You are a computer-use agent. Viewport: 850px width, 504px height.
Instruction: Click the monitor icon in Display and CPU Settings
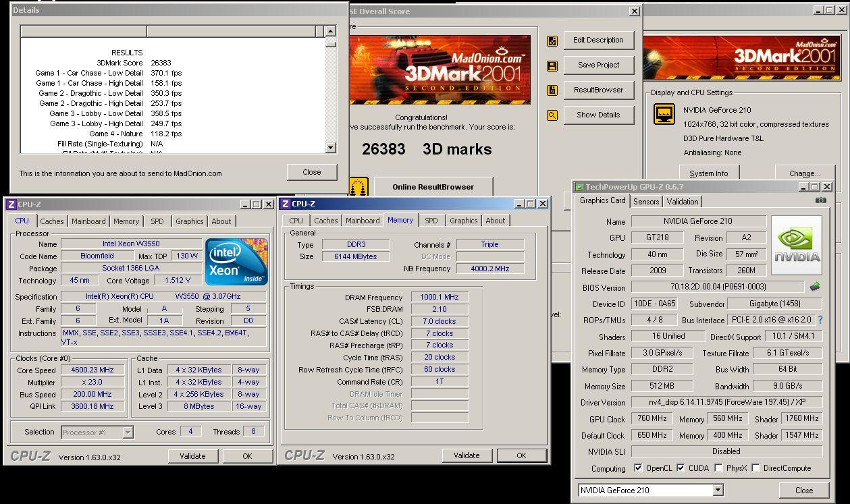(664, 114)
